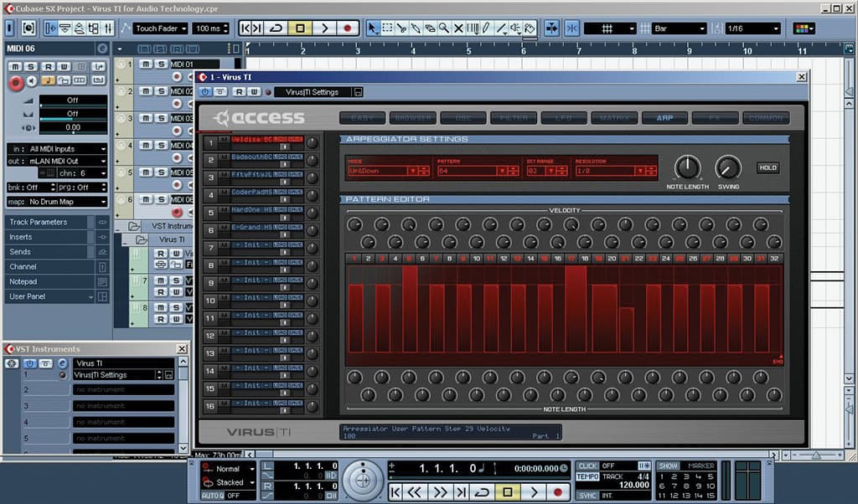The image size is (858, 504).
Task: Click Play in the transport panel
Action: click(x=534, y=492)
